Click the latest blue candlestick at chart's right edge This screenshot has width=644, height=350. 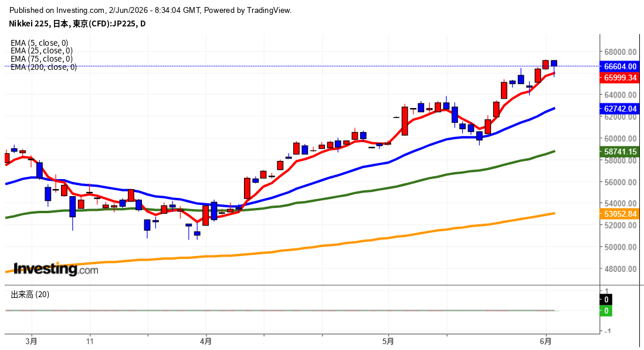click(x=554, y=63)
